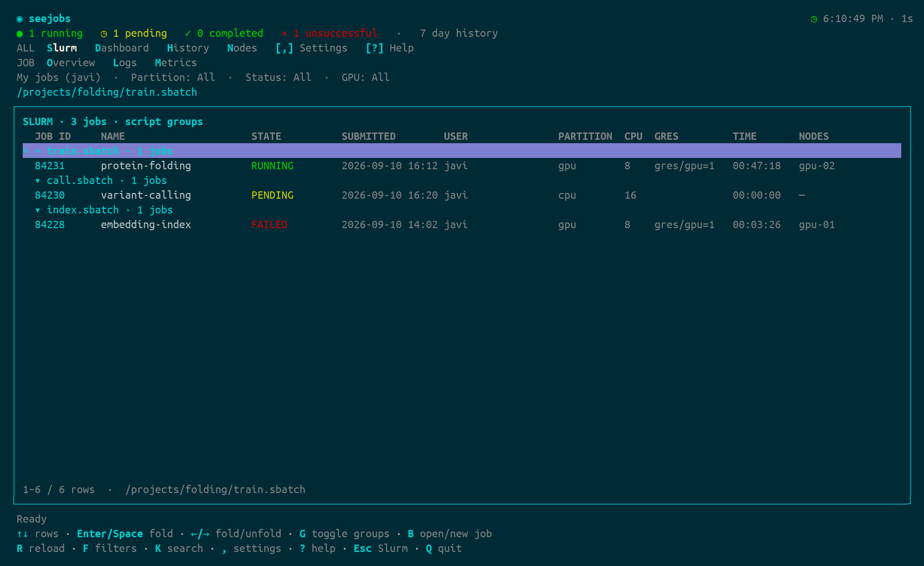Click the TIME column header
924x566 pixels.
(744, 136)
